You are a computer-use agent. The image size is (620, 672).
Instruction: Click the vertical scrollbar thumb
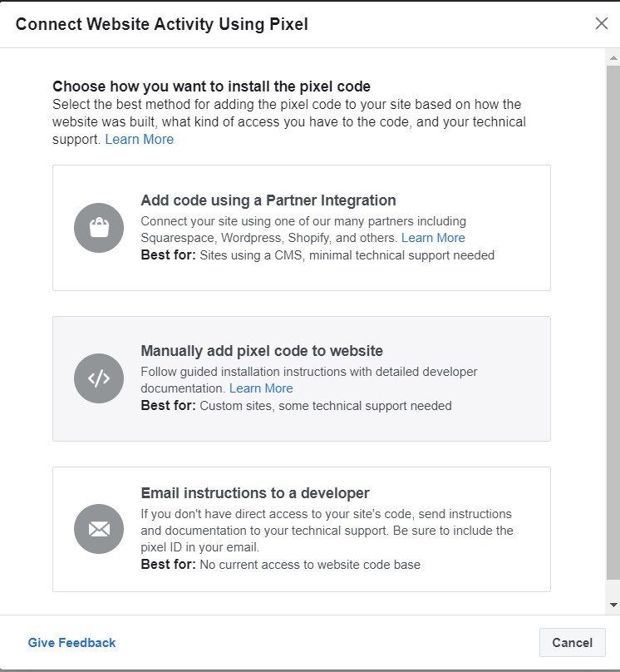[x=613, y=323]
